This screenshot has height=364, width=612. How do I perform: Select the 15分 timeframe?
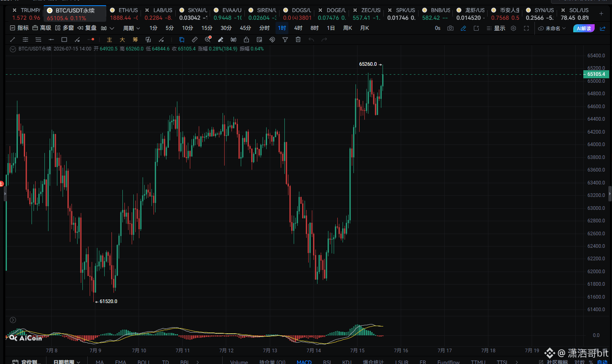click(207, 28)
